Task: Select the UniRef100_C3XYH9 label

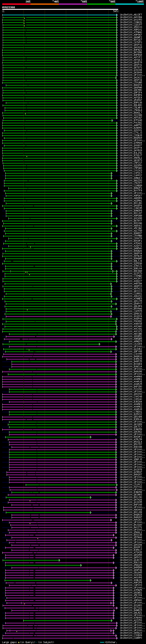Action: click(131, 354)
